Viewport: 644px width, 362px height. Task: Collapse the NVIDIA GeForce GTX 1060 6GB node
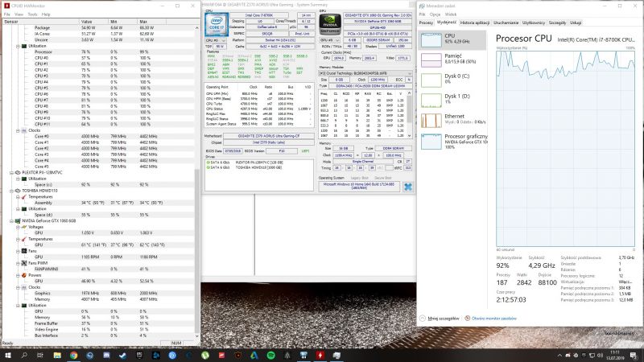[x=12, y=220]
